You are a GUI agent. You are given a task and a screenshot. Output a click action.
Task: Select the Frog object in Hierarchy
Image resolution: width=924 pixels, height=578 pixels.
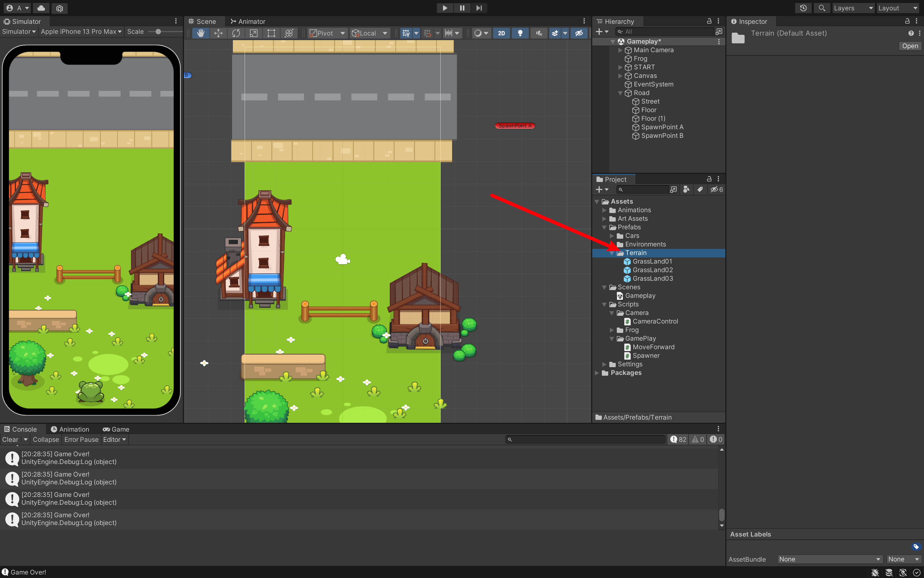coord(640,59)
